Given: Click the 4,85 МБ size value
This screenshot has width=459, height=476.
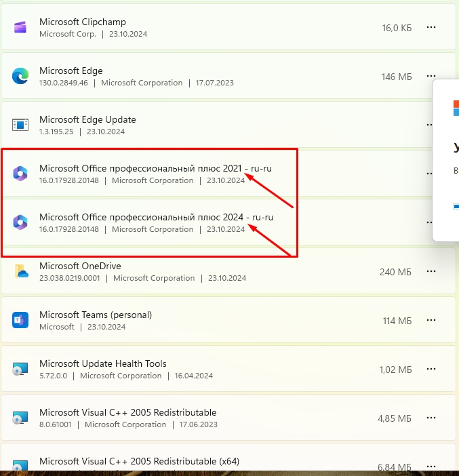Looking at the screenshot, I should pos(395,418).
